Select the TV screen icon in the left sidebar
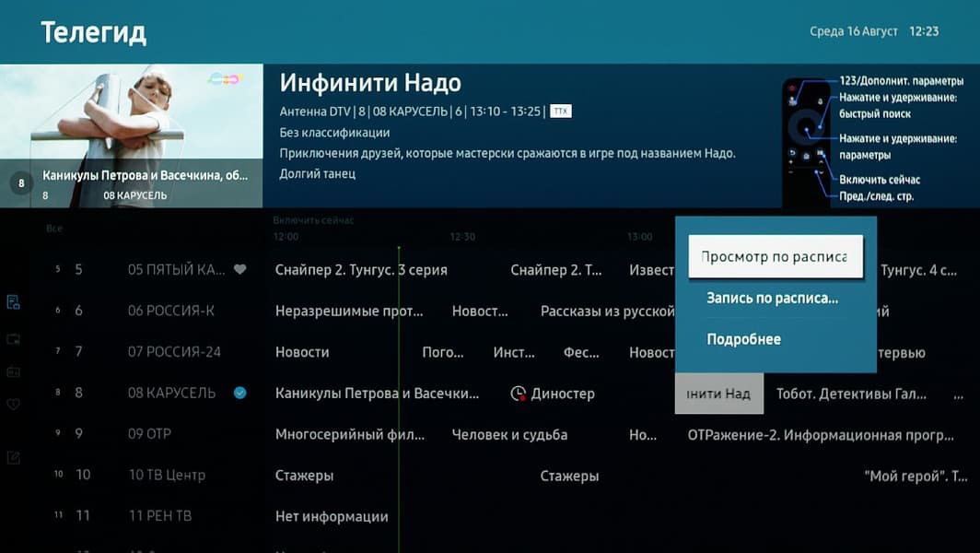The height and width of the screenshot is (553, 980). coord(13,340)
